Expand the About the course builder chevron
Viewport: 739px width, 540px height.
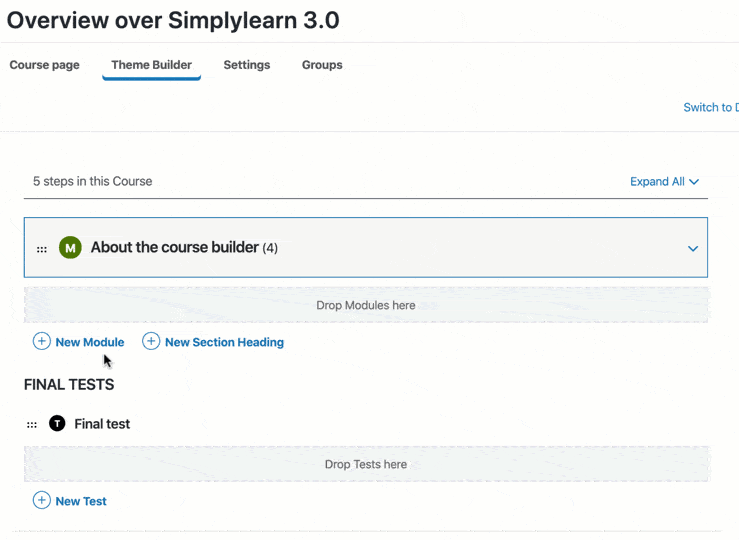point(692,249)
